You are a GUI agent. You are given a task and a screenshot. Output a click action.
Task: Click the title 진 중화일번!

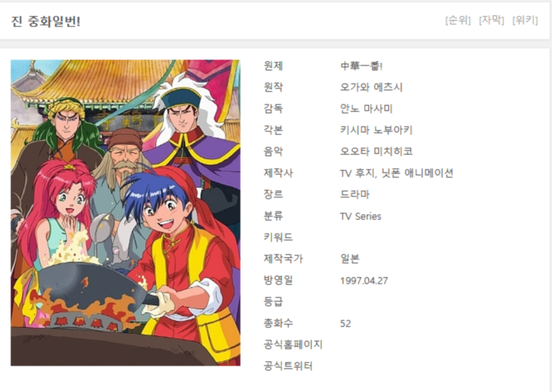pyautogui.click(x=45, y=21)
